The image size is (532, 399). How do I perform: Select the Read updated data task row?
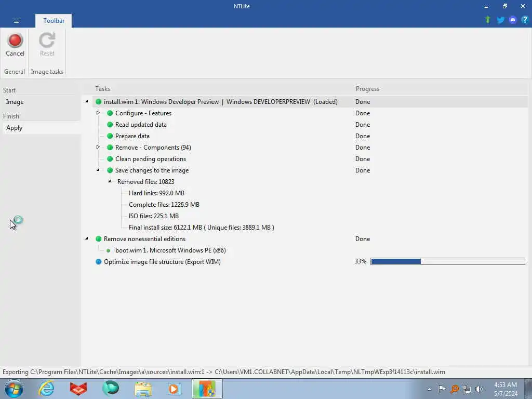tap(141, 125)
